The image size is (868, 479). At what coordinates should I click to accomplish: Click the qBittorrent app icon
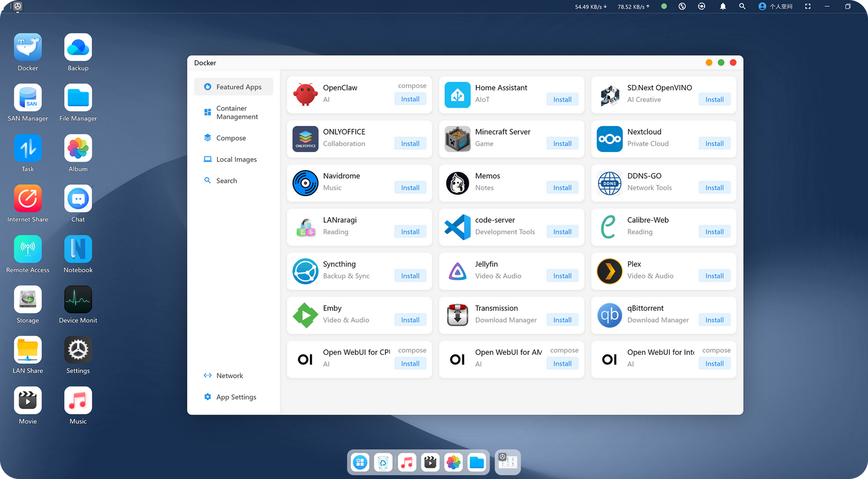(609, 315)
